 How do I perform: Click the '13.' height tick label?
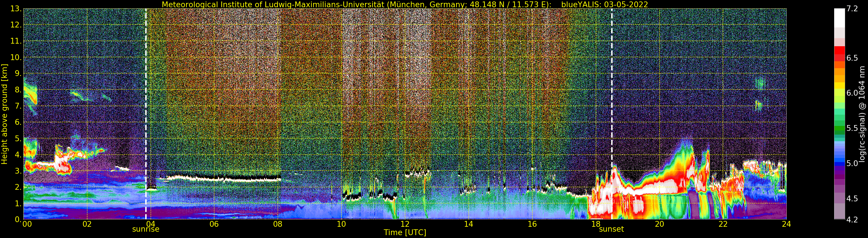(16, 9)
